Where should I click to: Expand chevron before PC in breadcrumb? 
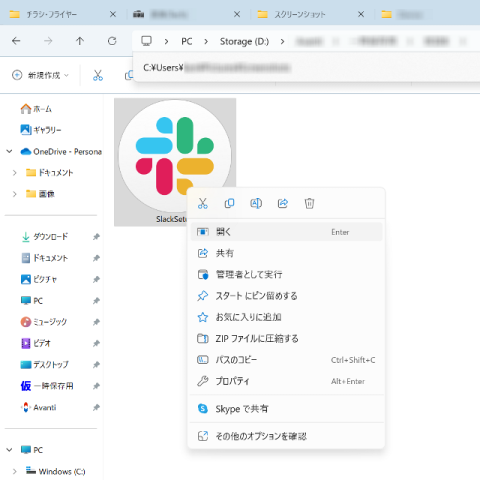166,42
